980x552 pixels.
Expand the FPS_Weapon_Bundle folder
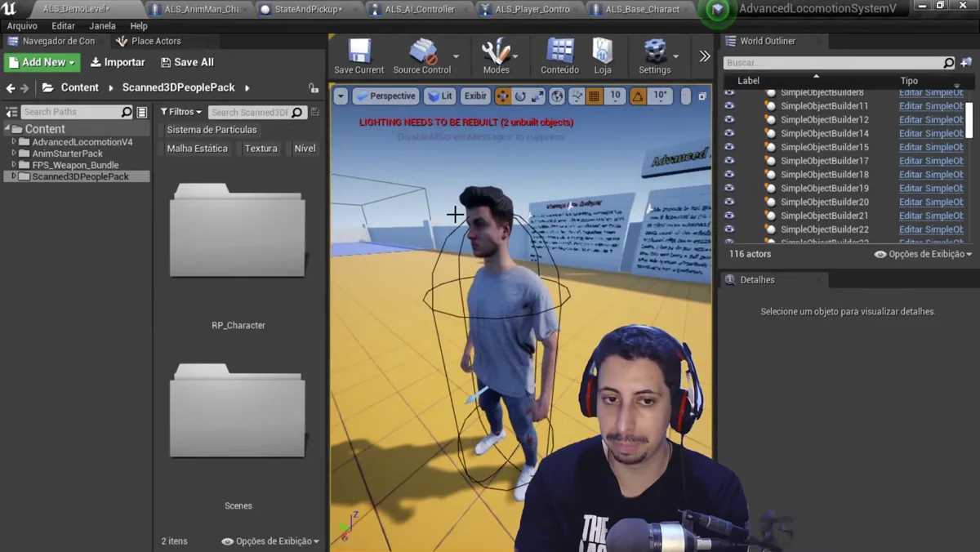click(x=14, y=165)
